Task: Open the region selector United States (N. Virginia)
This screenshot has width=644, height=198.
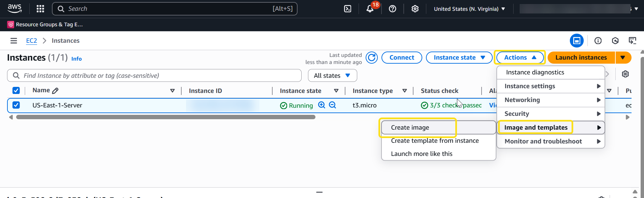Action: pyautogui.click(x=469, y=9)
